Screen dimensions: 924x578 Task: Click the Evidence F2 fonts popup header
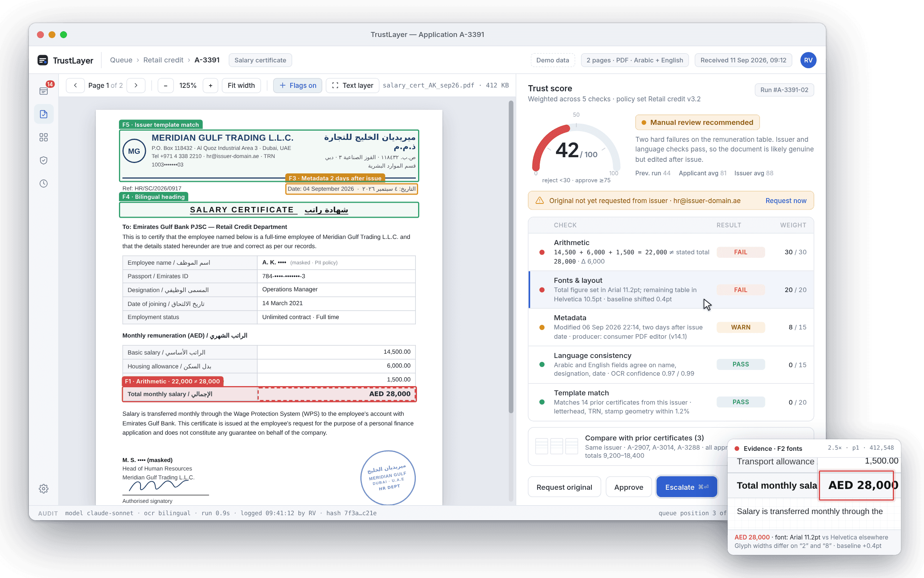tap(814, 448)
